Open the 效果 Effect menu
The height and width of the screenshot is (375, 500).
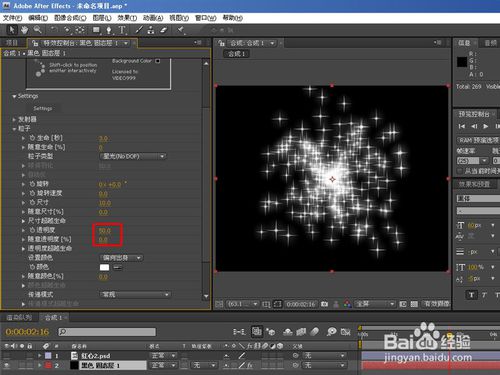click(x=127, y=18)
